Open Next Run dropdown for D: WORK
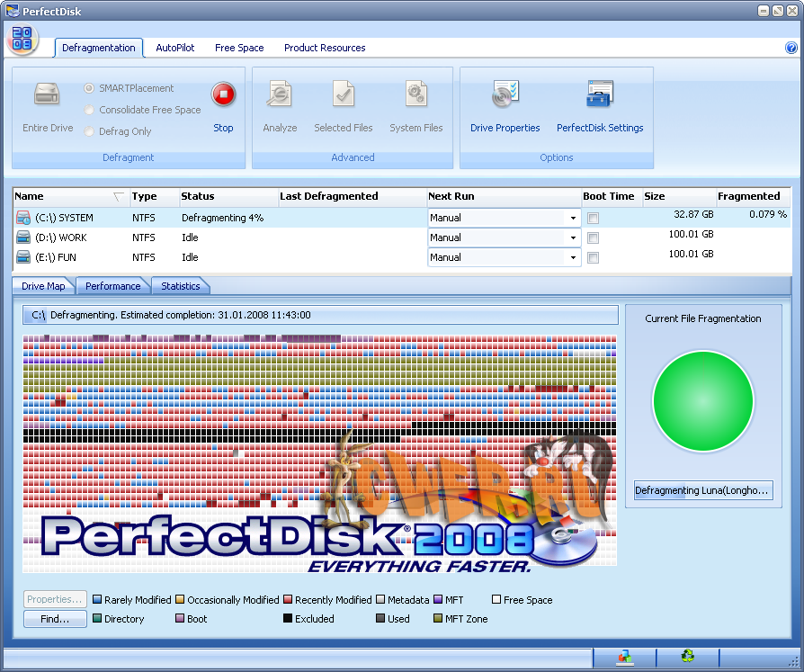The image size is (804, 672). pyautogui.click(x=573, y=238)
